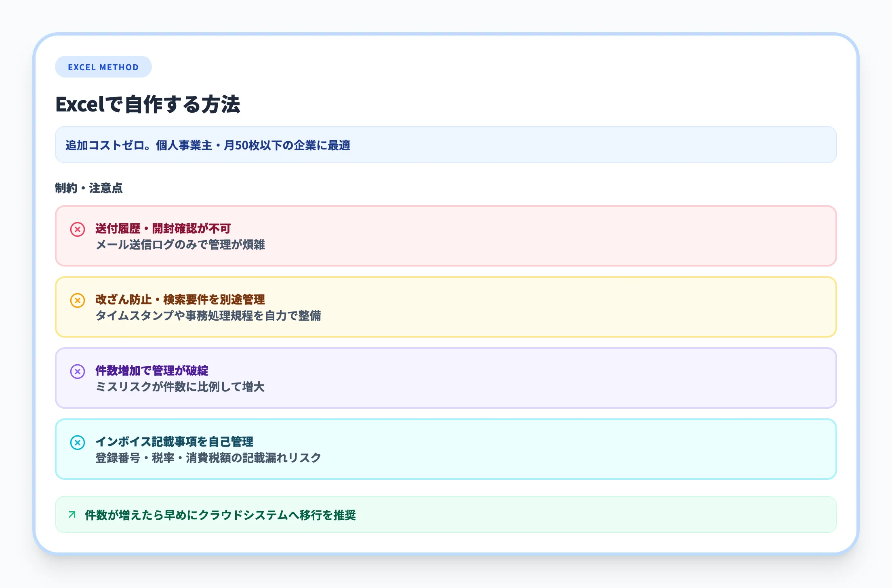Screen dimensions: 892x588
Task: Click the クラウドシステムへ移行を推奨 recommendation text
Action: pyautogui.click(x=221, y=515)
